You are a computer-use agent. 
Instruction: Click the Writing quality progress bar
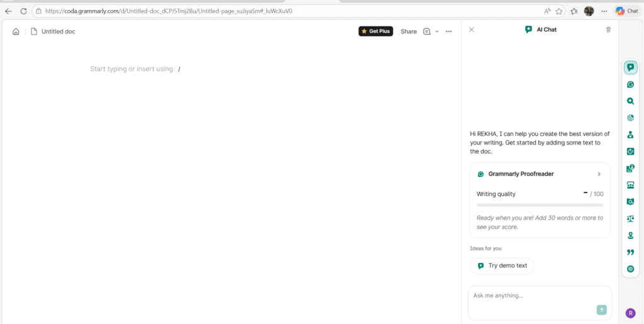[540, 205]
